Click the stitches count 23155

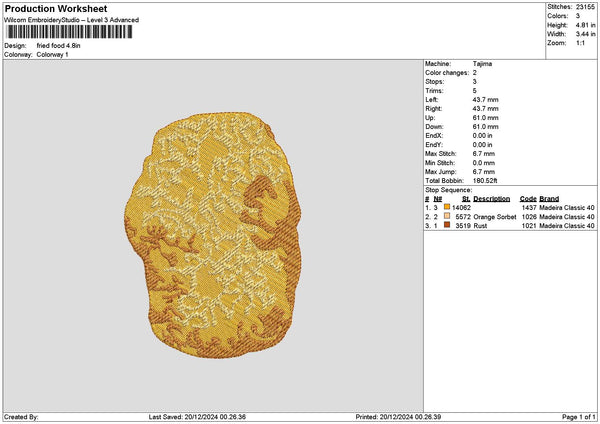click(x=585, y=7)
